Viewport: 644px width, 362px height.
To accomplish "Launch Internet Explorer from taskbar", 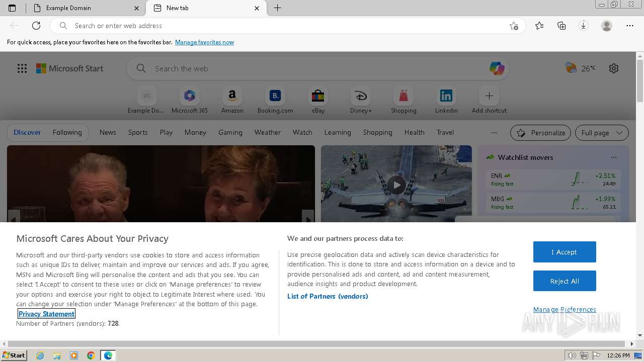I will click(x=40, y=355).
